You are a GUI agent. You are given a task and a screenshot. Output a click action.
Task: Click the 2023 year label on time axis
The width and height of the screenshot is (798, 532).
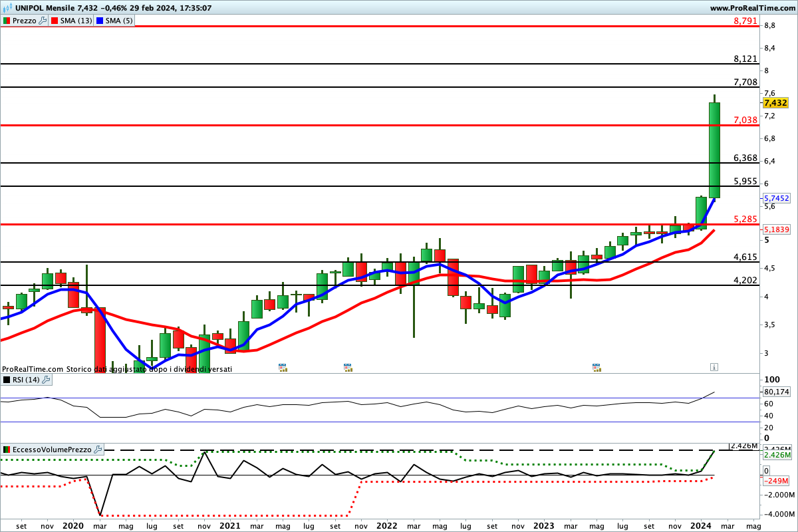(x=544, y=525)
